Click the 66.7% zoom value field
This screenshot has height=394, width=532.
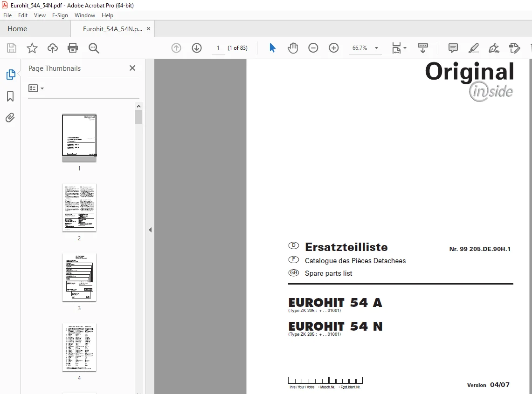tap(359, 48)
